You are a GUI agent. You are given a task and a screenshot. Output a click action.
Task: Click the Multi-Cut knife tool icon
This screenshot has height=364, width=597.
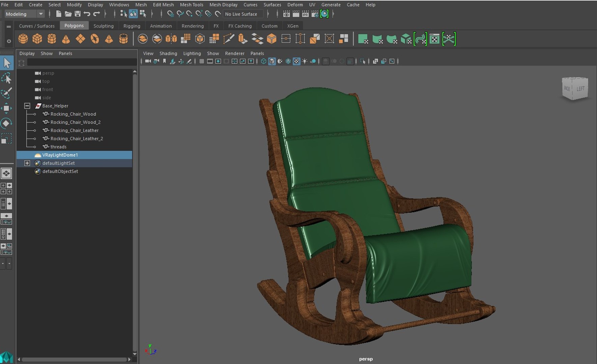228,39
